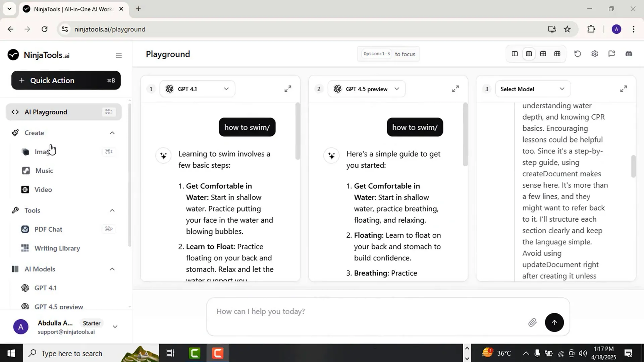Open GPT 4.5 preview model dropdown

[x=366, y=89]
